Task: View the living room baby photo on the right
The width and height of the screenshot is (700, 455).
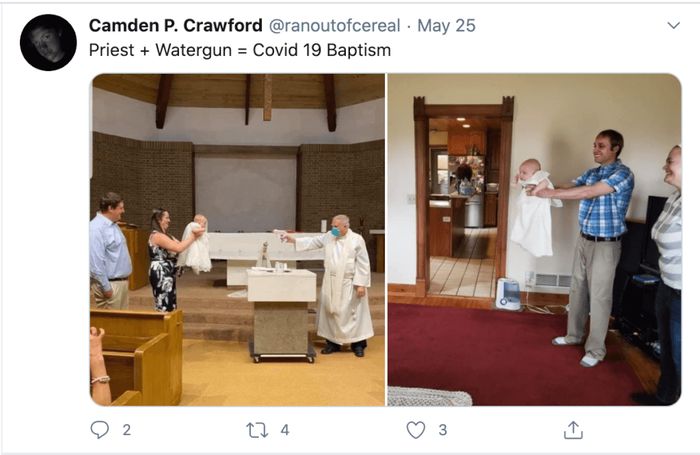Action: pos(534,240)
